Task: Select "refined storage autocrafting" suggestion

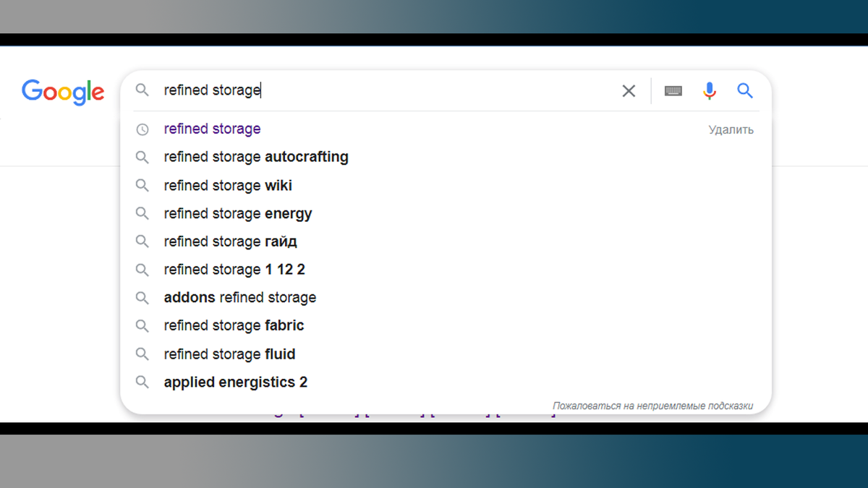Action: pyautogui.click(x=256, y=157)
